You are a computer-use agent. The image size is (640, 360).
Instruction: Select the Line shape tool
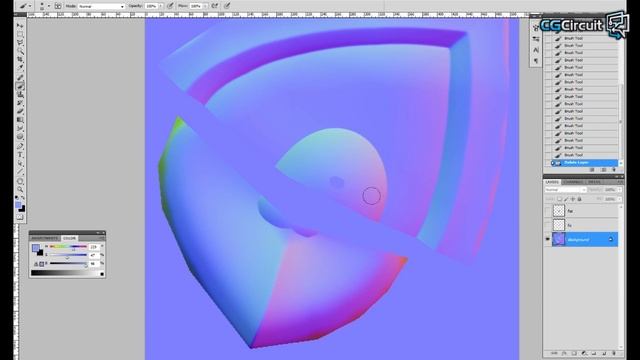[20, 172]
